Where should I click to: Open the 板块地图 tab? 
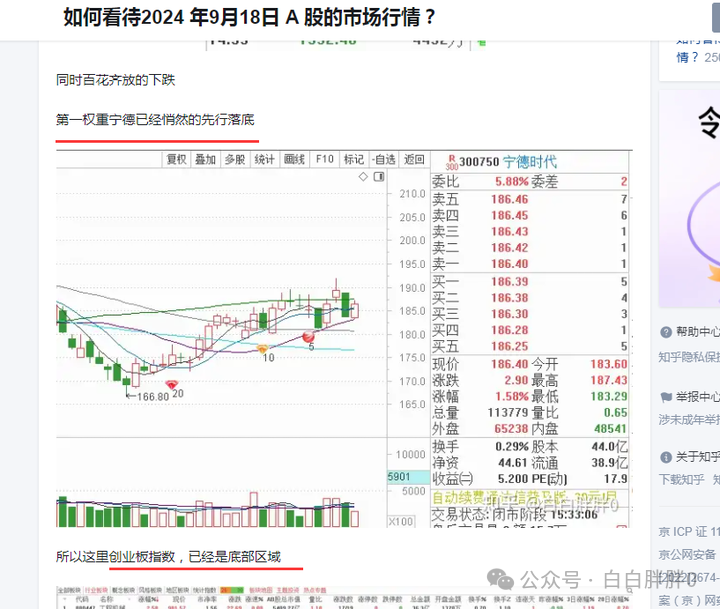click(260, 590)
